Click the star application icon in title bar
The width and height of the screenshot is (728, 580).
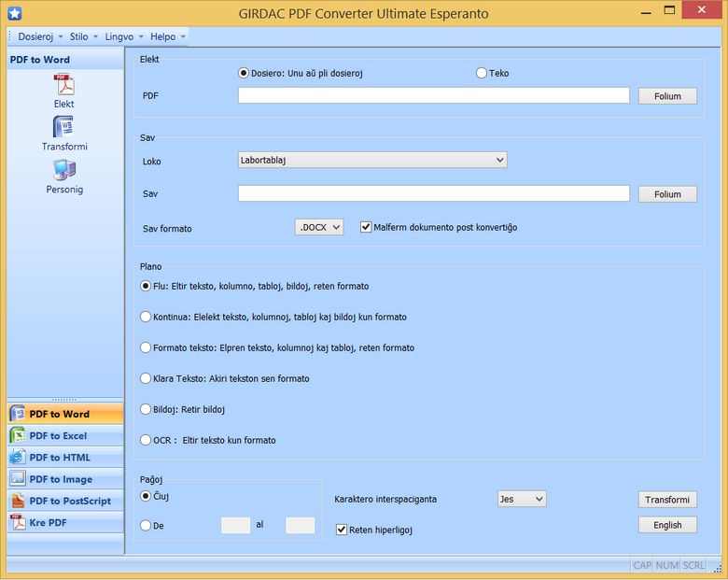(x=14, y=13)
